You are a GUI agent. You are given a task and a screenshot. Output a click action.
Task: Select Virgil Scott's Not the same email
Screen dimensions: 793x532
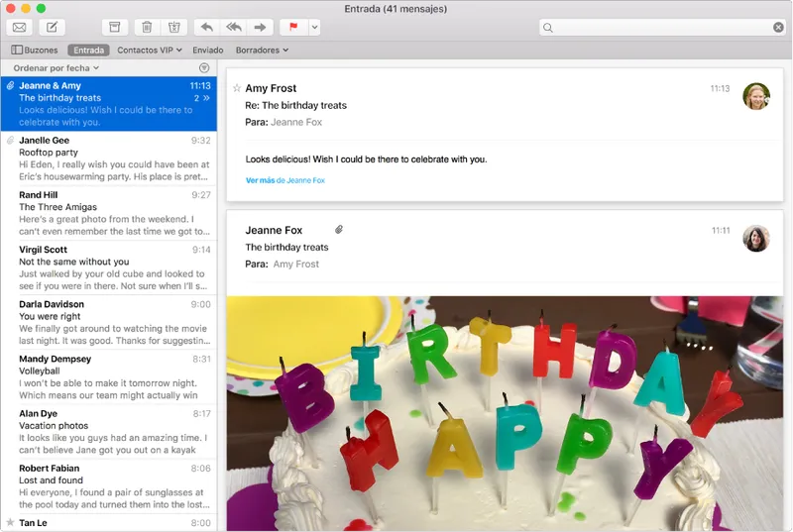pos(109,267)
